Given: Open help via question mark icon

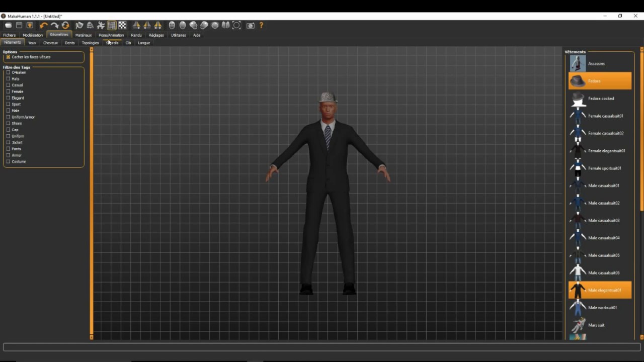Looking at the screenshot, I should tap(261, 25).
